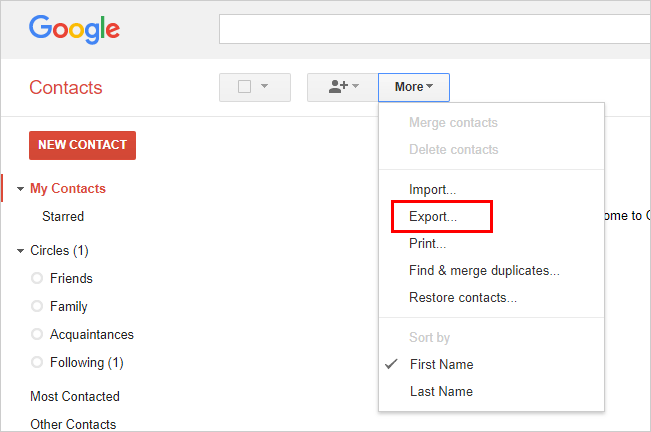The height and width of the screenshot is (432, 651).
Task: Sort contacts by Last Name
Action: pyautogui.click(x=441, y=391)
